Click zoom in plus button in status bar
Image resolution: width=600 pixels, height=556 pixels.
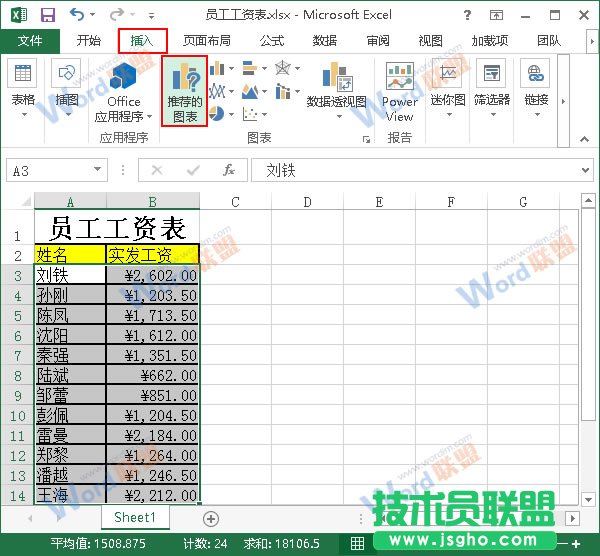coord(576,543)
